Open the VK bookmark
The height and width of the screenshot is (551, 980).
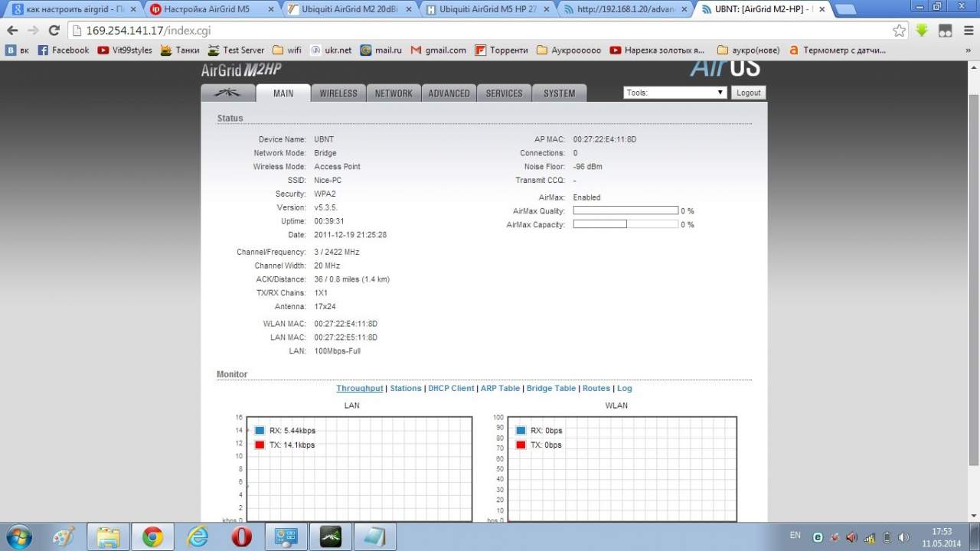coord(17,51)
